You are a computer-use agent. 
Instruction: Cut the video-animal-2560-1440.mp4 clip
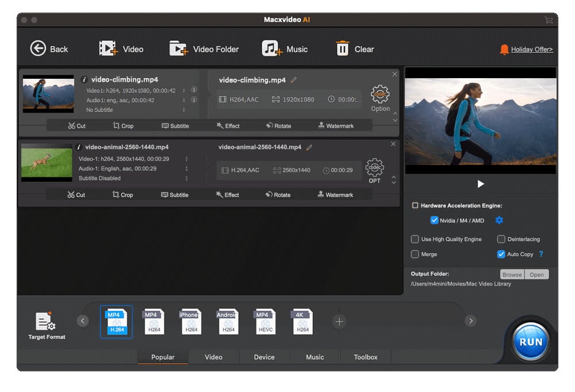point(76,195)
